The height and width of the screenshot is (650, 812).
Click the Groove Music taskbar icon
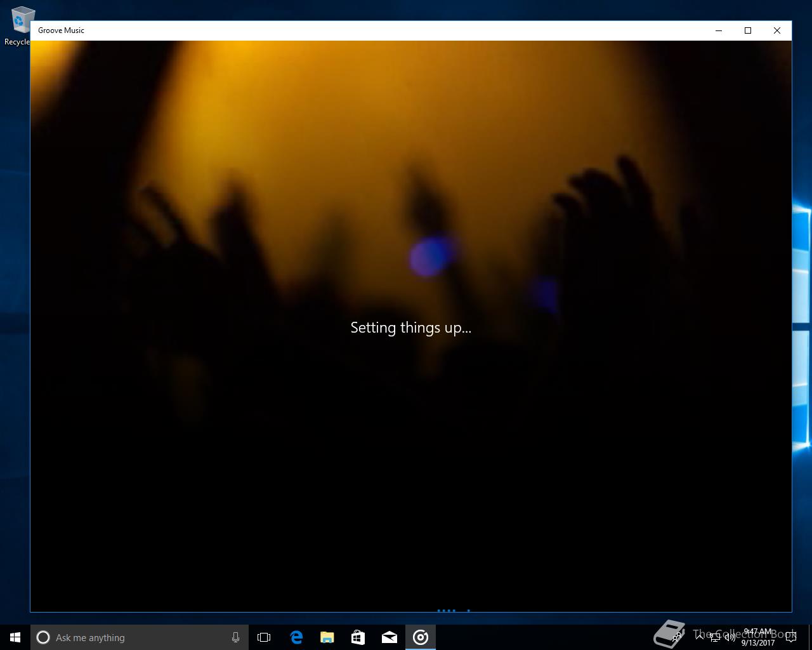click(421, 637)
